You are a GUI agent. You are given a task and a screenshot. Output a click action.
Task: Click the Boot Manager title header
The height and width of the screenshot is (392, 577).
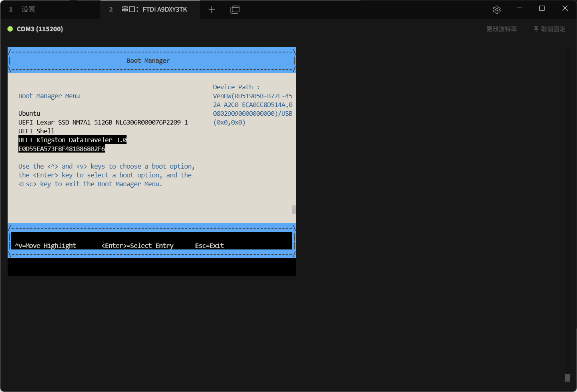pyautogui.click(x=148, y=60)
